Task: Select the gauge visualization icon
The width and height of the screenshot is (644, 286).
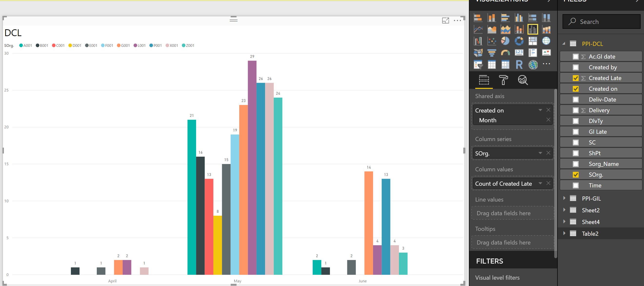Action: tap(505, 53)
